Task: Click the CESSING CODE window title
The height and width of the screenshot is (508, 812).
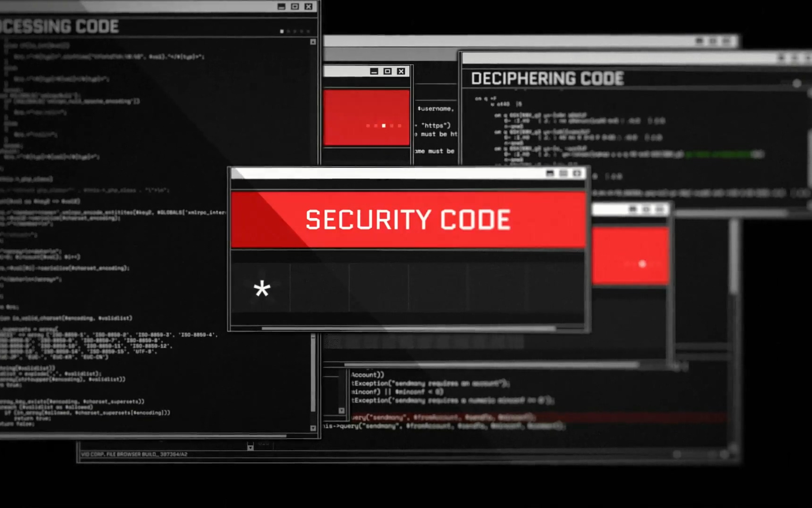Action: (59, 26)
